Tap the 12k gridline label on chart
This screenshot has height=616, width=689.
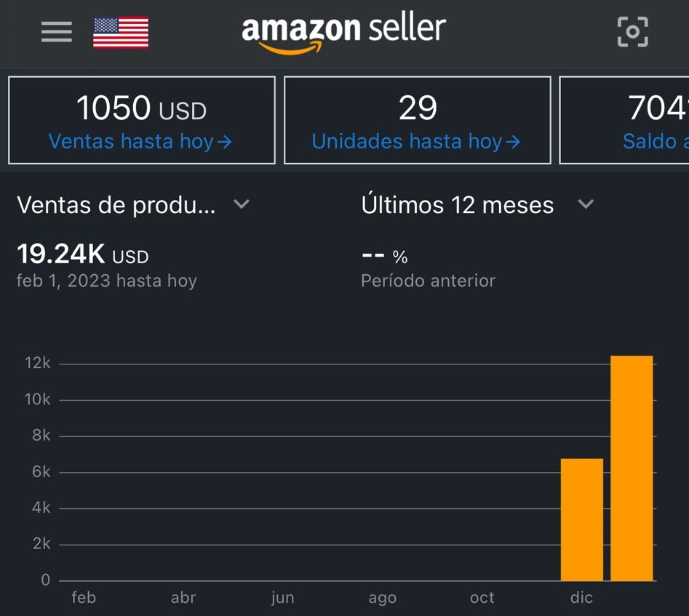click(x=37, y=364)
